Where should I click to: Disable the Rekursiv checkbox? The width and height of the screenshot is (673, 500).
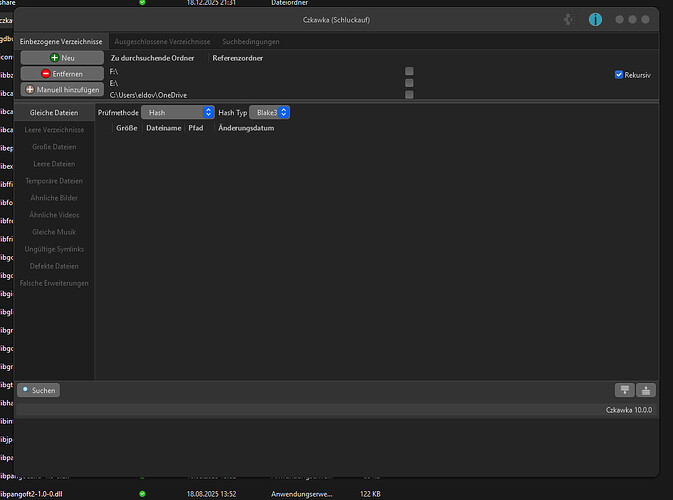pyautogui.click(x=619, y=74)
